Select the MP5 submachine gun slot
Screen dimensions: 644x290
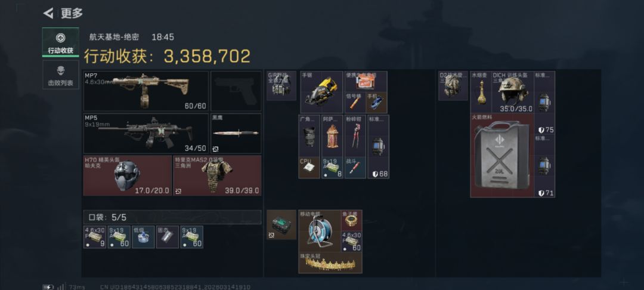coord(146,134)
